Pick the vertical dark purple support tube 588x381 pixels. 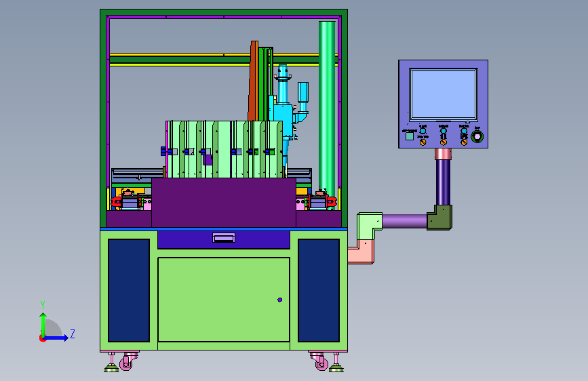point(443,182)
